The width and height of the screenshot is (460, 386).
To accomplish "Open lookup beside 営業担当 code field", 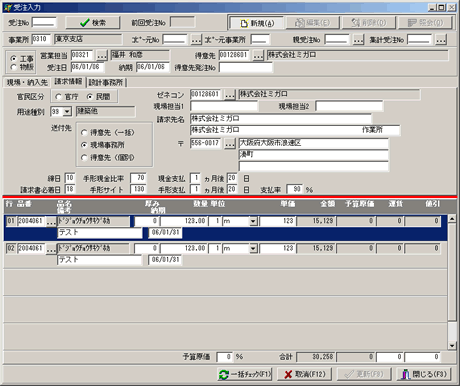I will [x=102, y=55].
